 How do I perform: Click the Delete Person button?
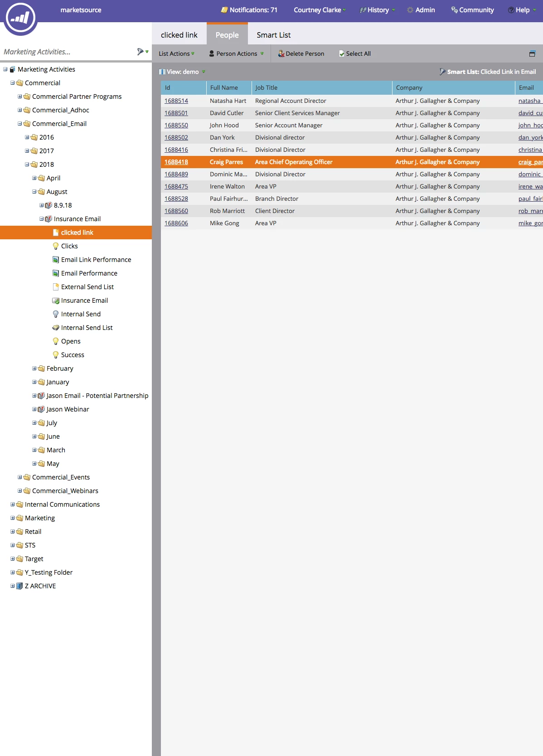tap(301, 53)
